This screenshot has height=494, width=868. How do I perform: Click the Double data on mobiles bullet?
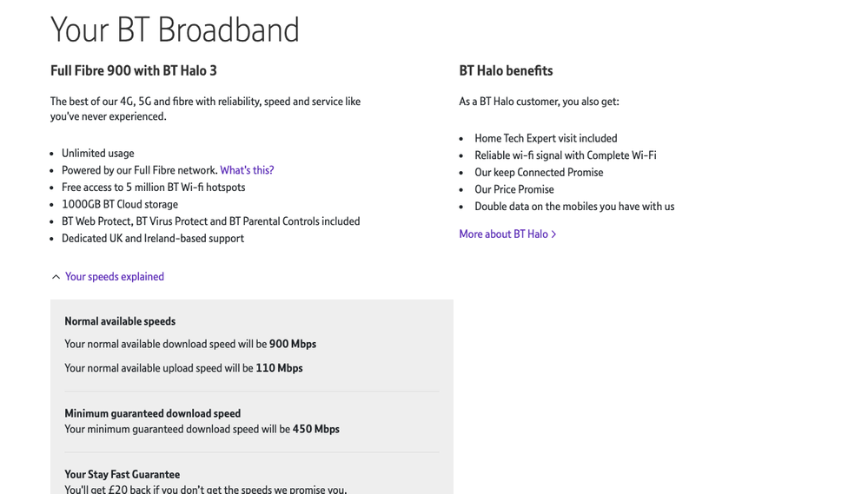574,207
